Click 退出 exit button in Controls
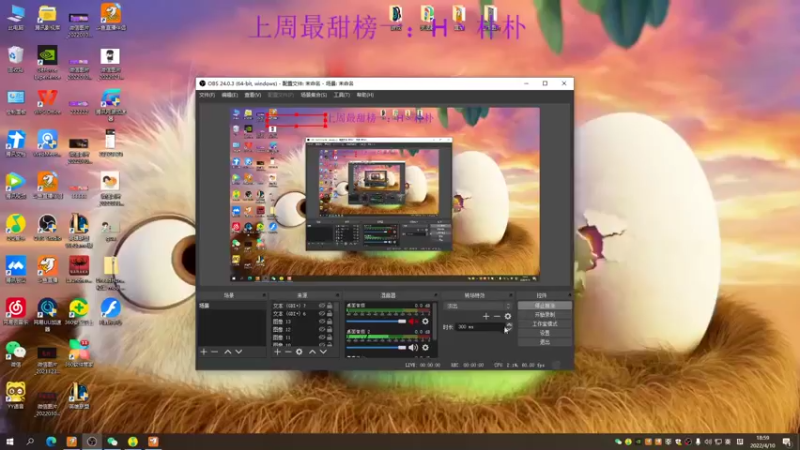 (x=544, y=342)
